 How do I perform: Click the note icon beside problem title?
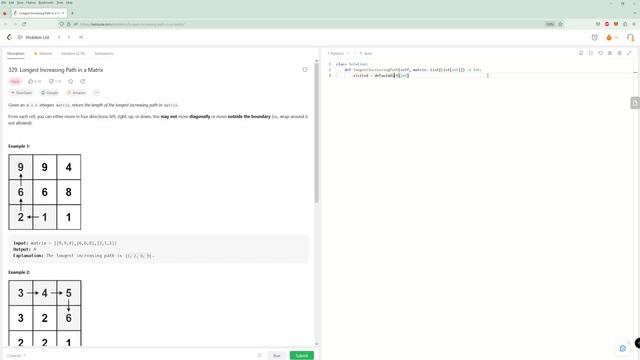[x=305, y=70]
